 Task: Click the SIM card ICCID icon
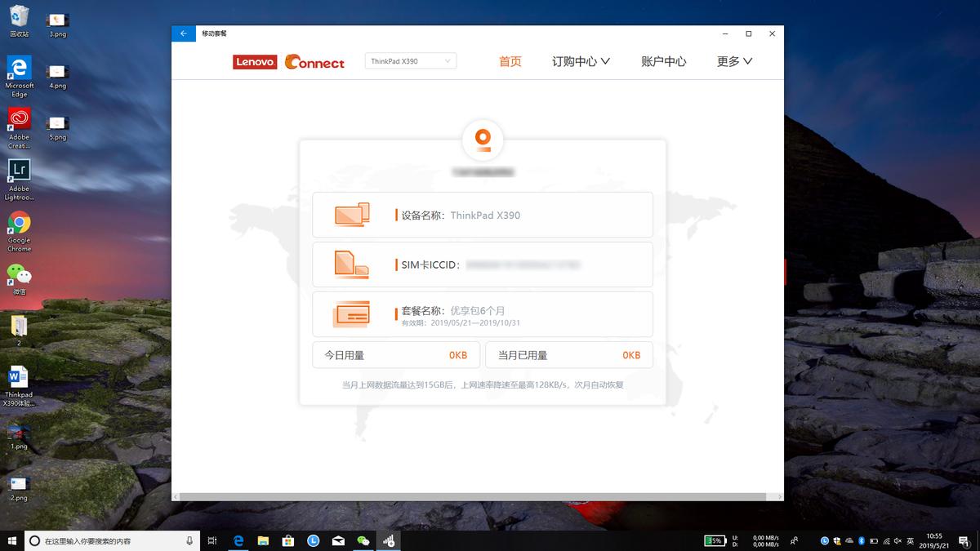coord(351,264)
